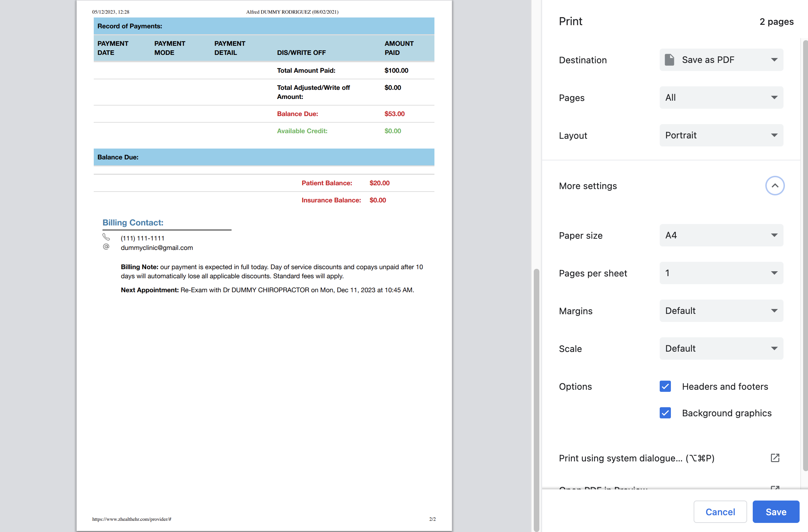Click the PDF file icon in Destination
This screenshot has height=532, width=808.
669,60
